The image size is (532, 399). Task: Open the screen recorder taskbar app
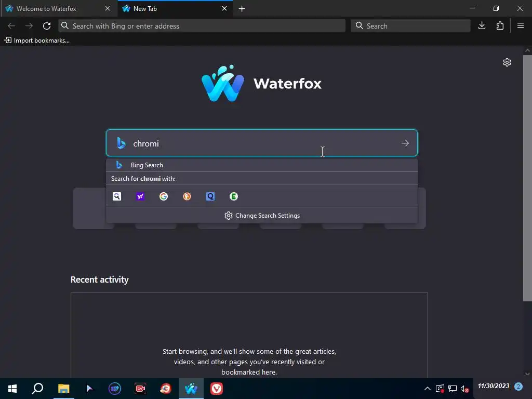[x=140, y=389]
